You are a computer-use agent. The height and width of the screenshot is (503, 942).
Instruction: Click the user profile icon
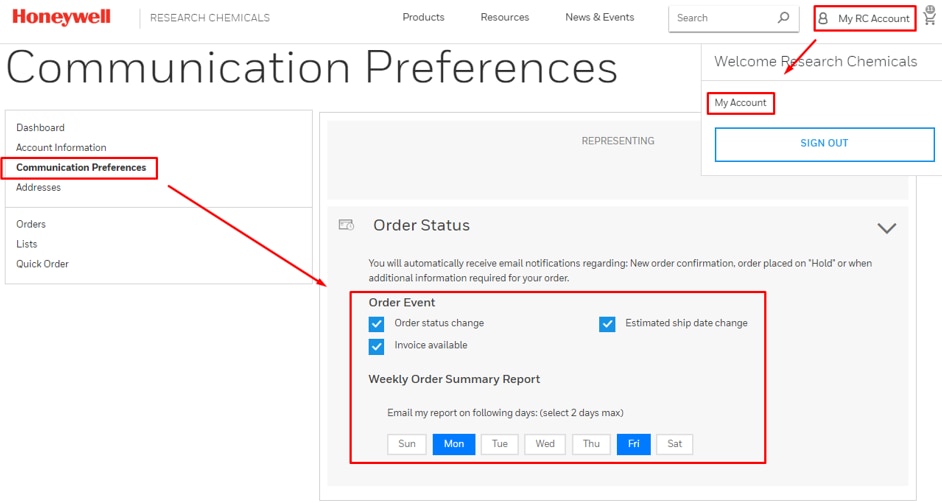coord(824,18)
